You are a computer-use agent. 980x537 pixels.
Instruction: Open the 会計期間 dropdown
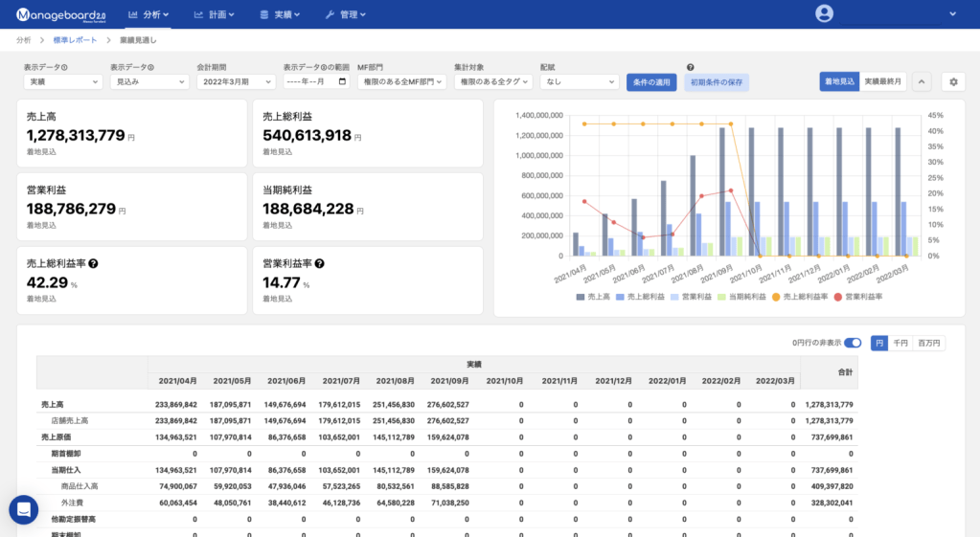pos(236,82)
